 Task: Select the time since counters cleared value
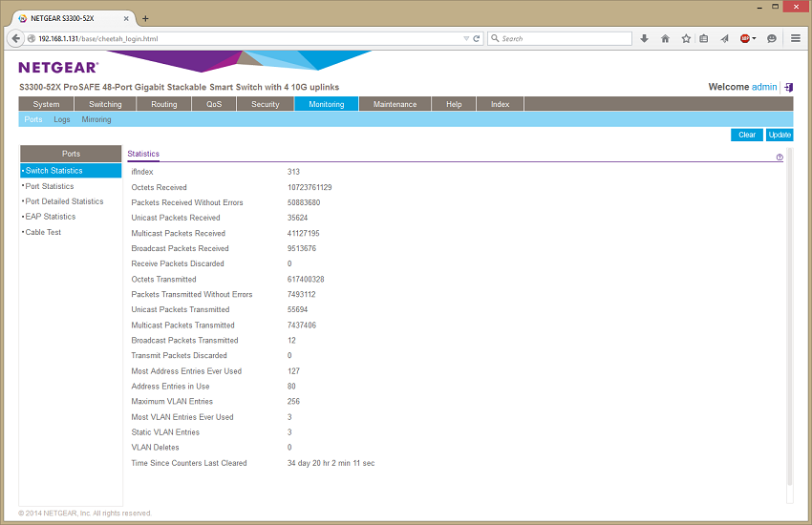click(x=331, y=463)
